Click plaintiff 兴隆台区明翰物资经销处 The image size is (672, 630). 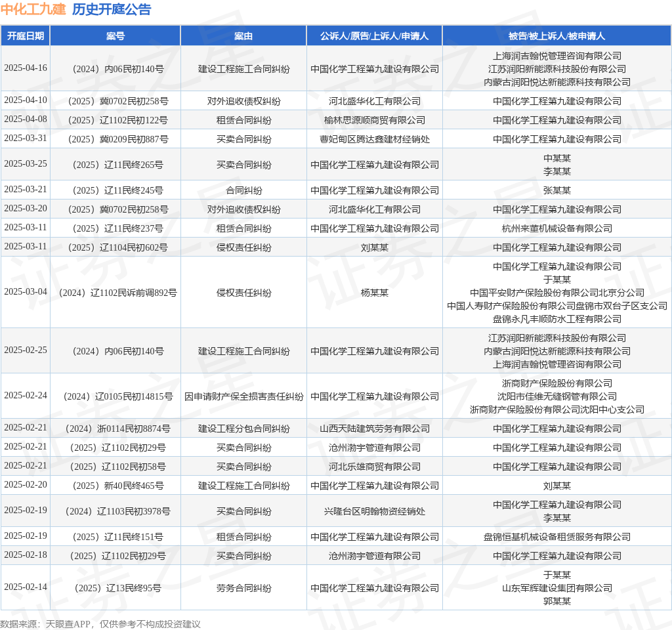[x=375, y=511]
